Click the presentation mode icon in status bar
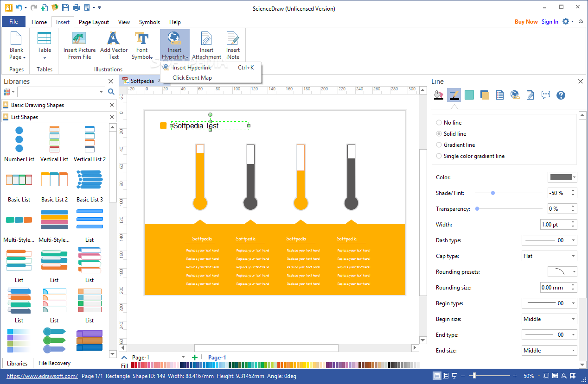 (x=454, y=376)
